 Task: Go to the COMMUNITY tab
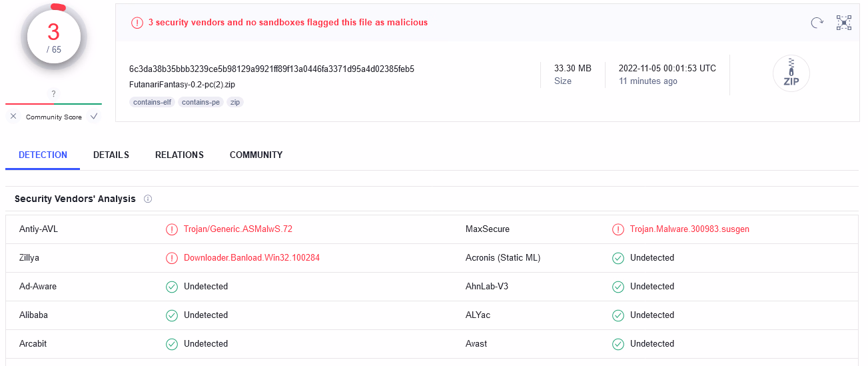pyautogui.click(x=256, y=155)
